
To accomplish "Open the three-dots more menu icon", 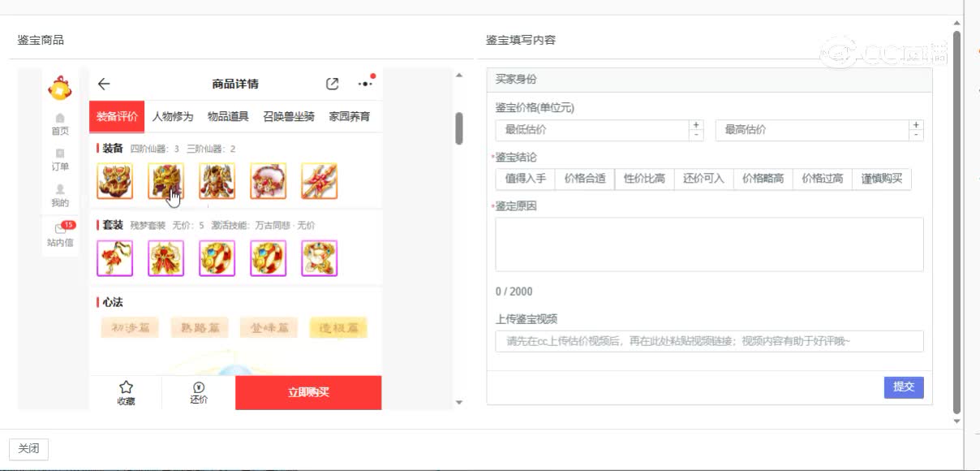I will [366, 84].
